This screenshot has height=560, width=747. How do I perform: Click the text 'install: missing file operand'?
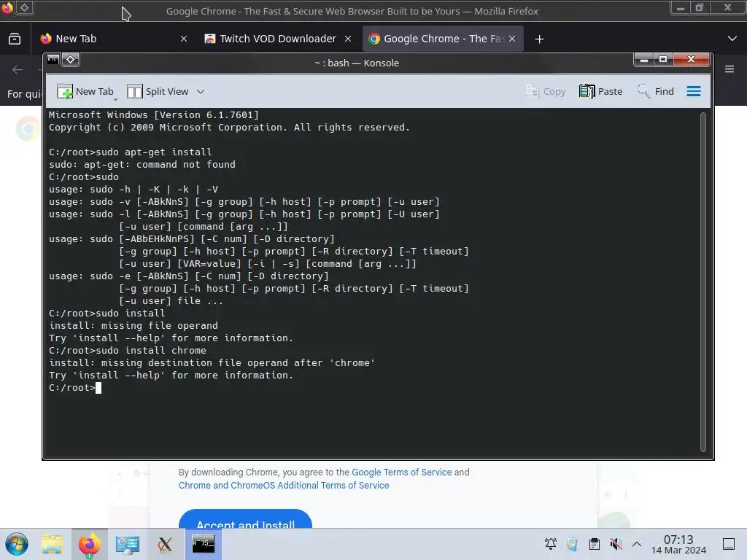[133, 326]
